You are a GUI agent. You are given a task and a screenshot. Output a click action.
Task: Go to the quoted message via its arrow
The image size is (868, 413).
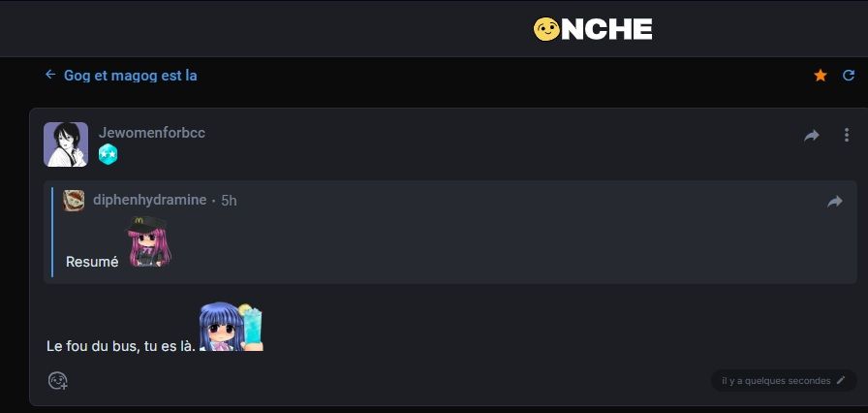835,202
